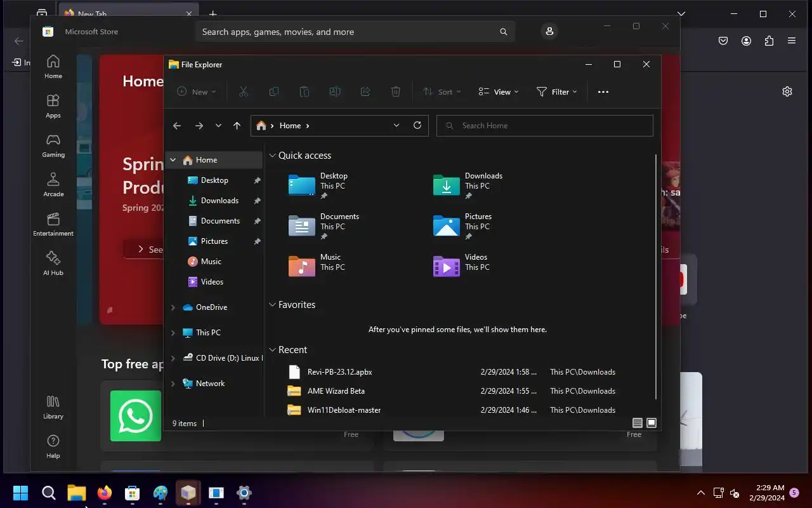The image size is (812, 508).
Task: Open Firefox extensions puzzle icon
Action: click(769, 41)
